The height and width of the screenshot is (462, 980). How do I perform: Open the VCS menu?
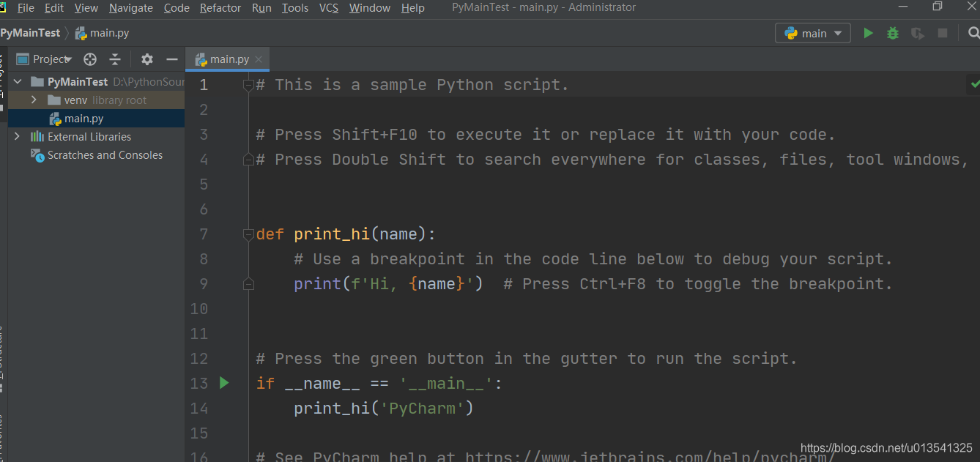tap(330, 8)
